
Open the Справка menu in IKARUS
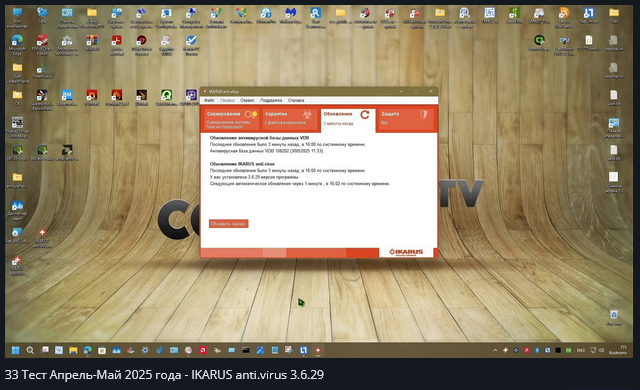point(296,100)
